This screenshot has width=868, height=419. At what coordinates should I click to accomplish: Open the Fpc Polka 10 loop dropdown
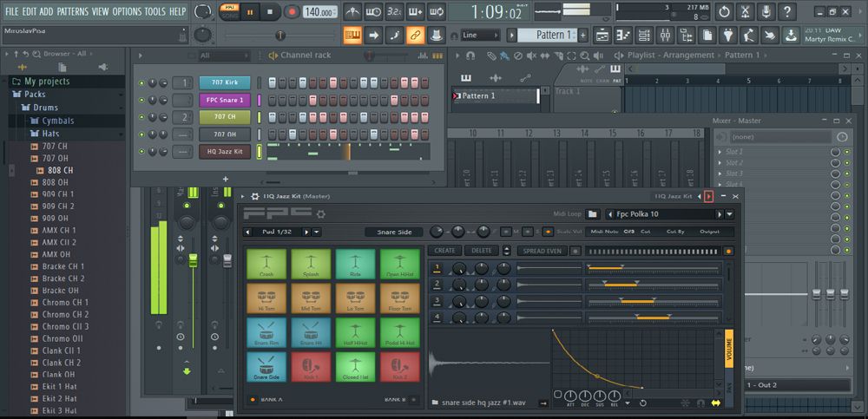pos(729,214)
